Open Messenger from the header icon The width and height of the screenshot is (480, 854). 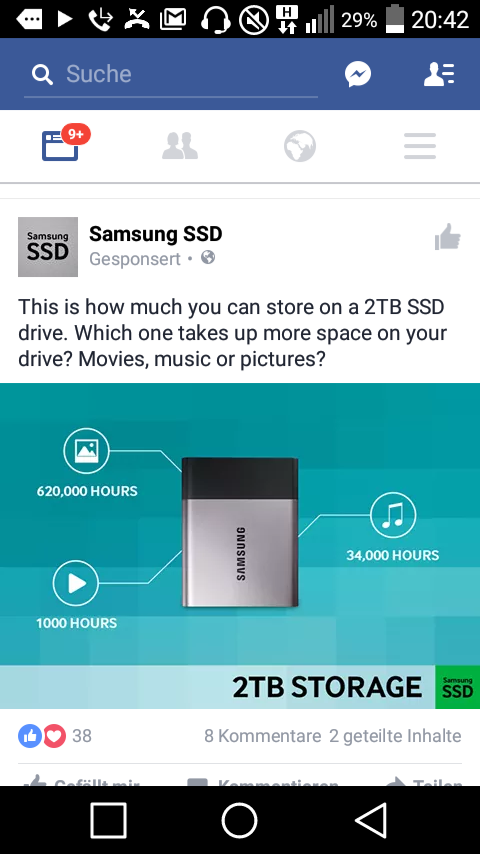click(358, 74)
